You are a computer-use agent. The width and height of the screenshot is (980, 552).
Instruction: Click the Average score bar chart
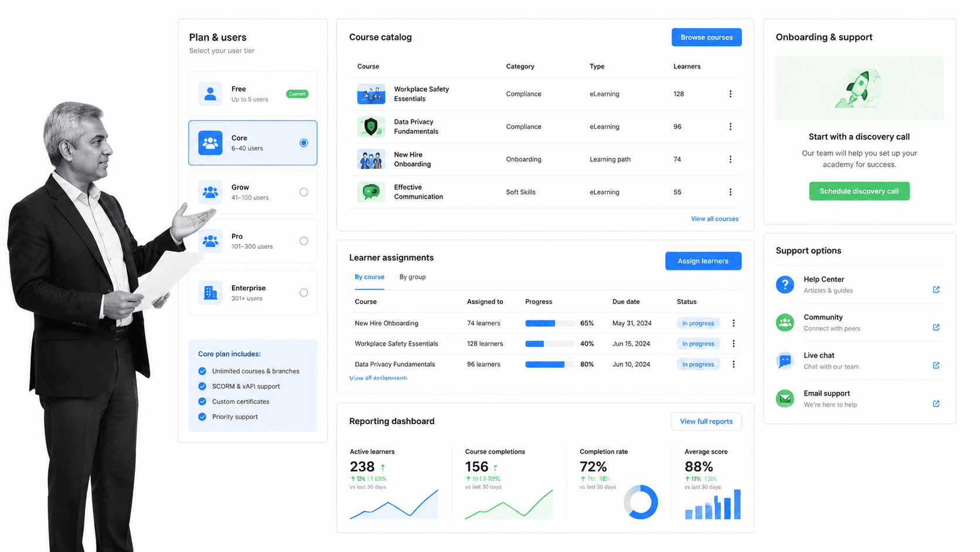[x=713, y=504]
